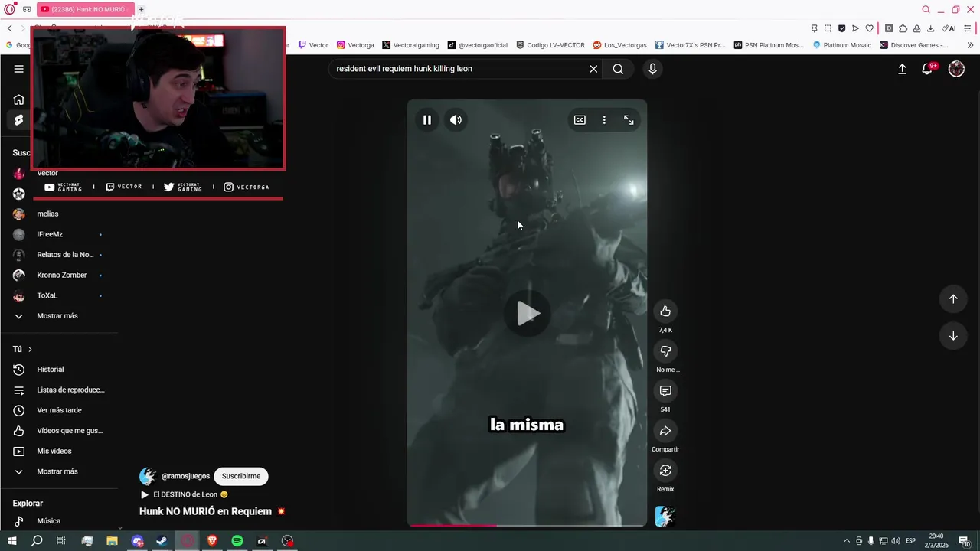Expand subscriptions with Mostrar más
The image size is (980, 551).
59,316
